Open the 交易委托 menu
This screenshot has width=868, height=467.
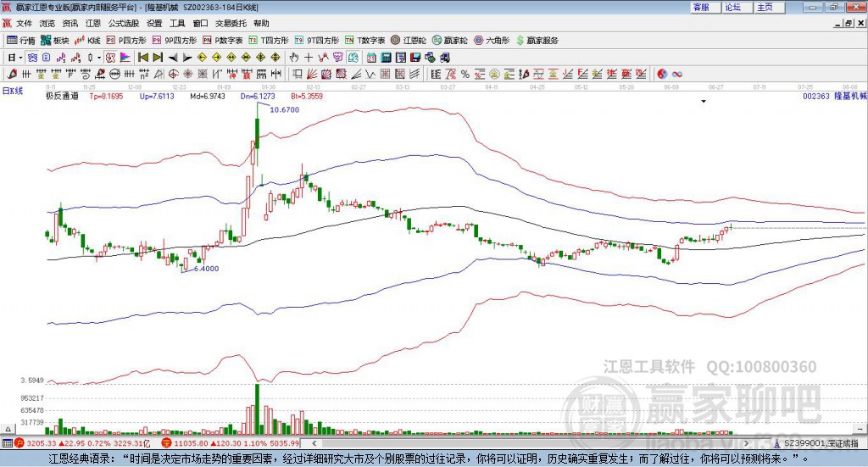pos(231,23)
